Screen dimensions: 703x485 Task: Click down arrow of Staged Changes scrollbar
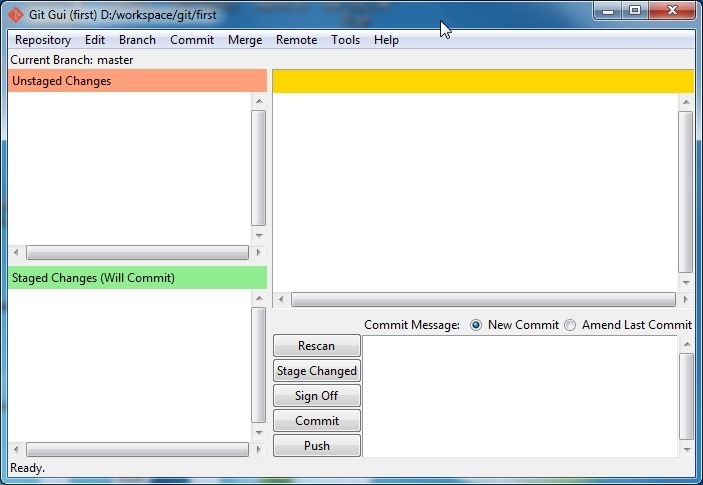259,433
